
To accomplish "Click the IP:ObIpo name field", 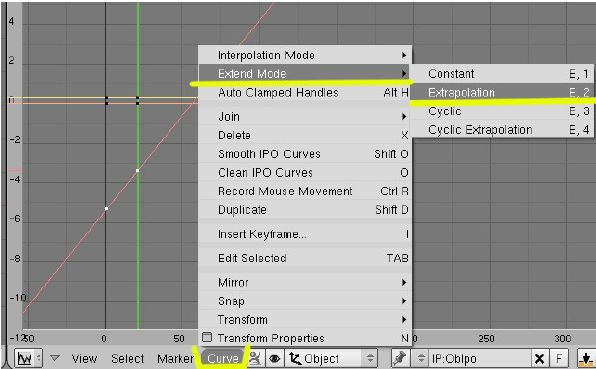I will [479, 358].
